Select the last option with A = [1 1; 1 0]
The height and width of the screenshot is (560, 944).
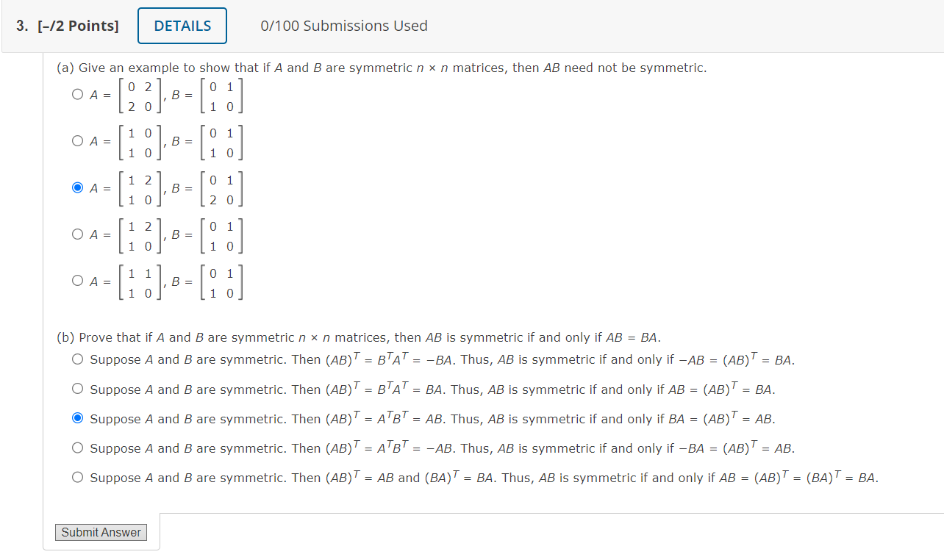[77, 281]
